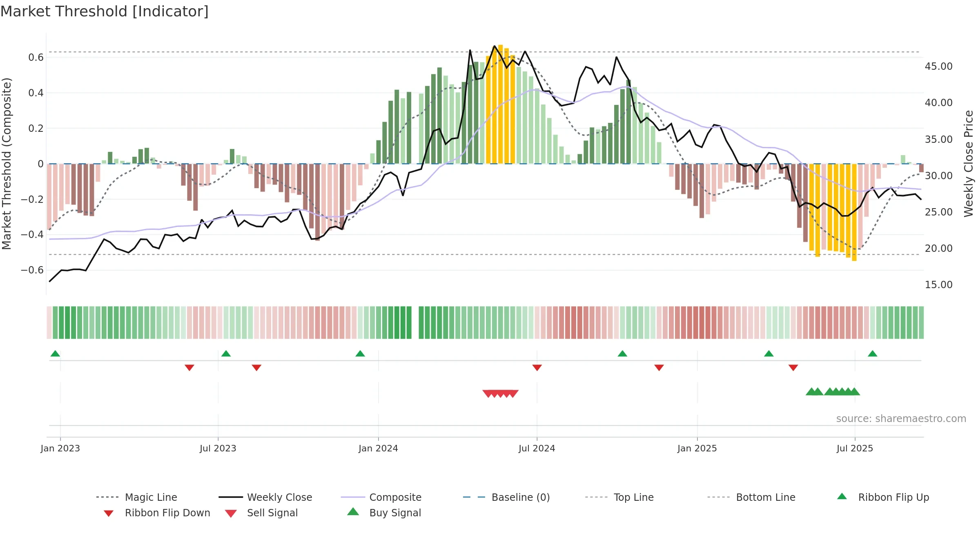Click the Jul 2023 x-axis label
Image resolution: width=980 pixels, height=551 pixels.
[218, 448]
